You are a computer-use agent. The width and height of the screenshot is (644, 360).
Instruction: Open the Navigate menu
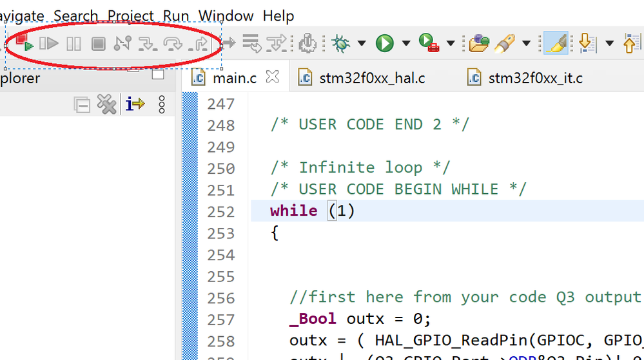(x=22, y=16)
